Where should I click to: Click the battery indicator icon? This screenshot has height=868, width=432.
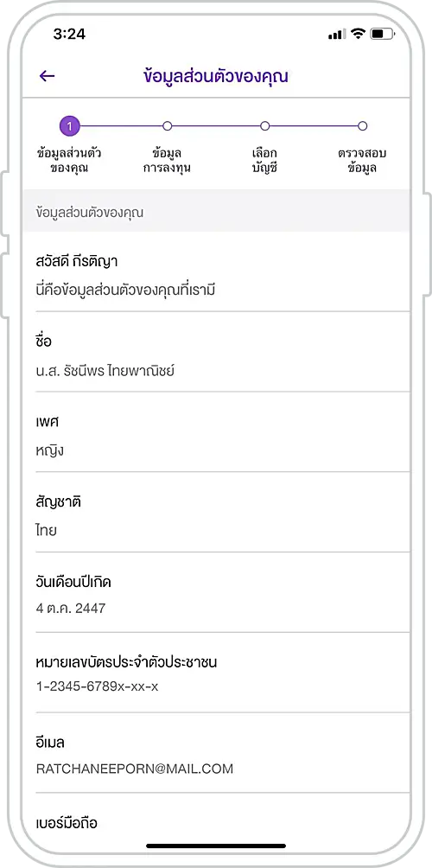pos(382,35)
